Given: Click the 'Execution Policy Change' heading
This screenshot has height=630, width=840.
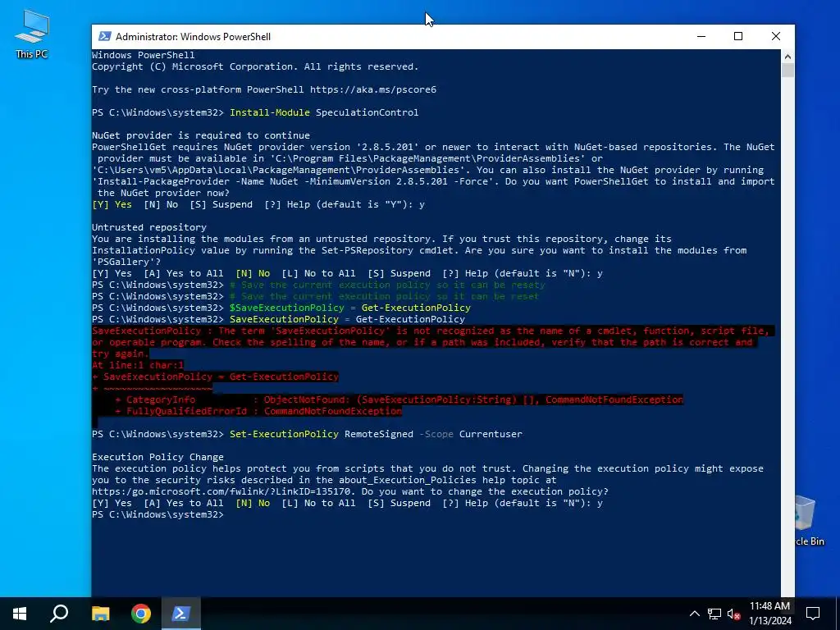Looking at the screenshot, I should click(x=157, y=457).
